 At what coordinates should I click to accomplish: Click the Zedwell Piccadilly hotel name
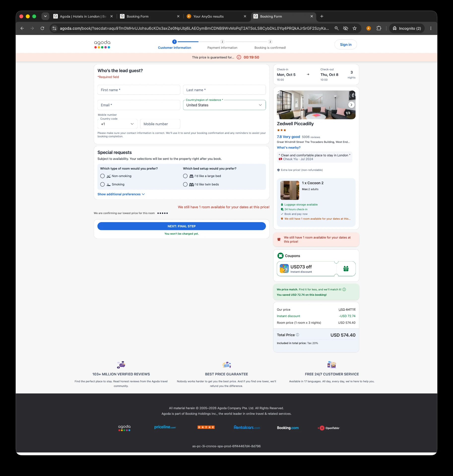tap(295, 124)
